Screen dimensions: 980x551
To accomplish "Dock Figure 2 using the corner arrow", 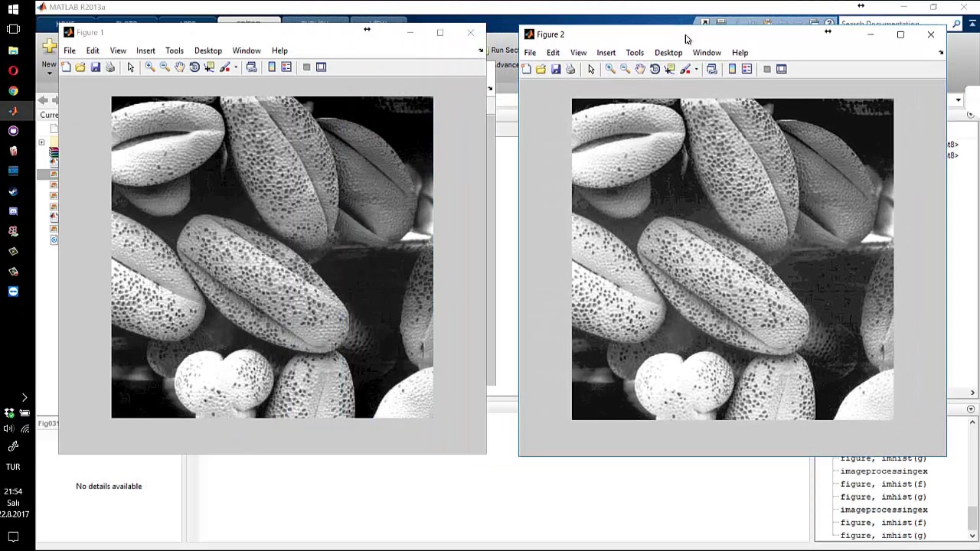I will click(941, 53).
